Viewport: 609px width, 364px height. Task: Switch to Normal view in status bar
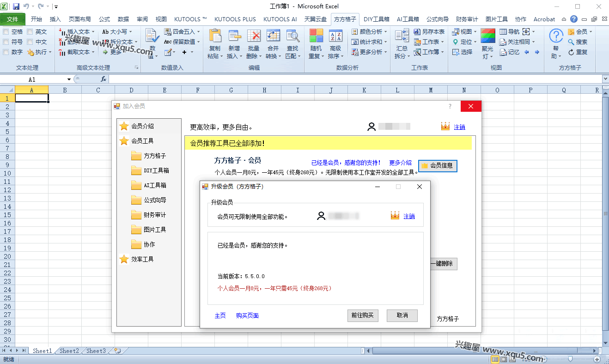495,359
